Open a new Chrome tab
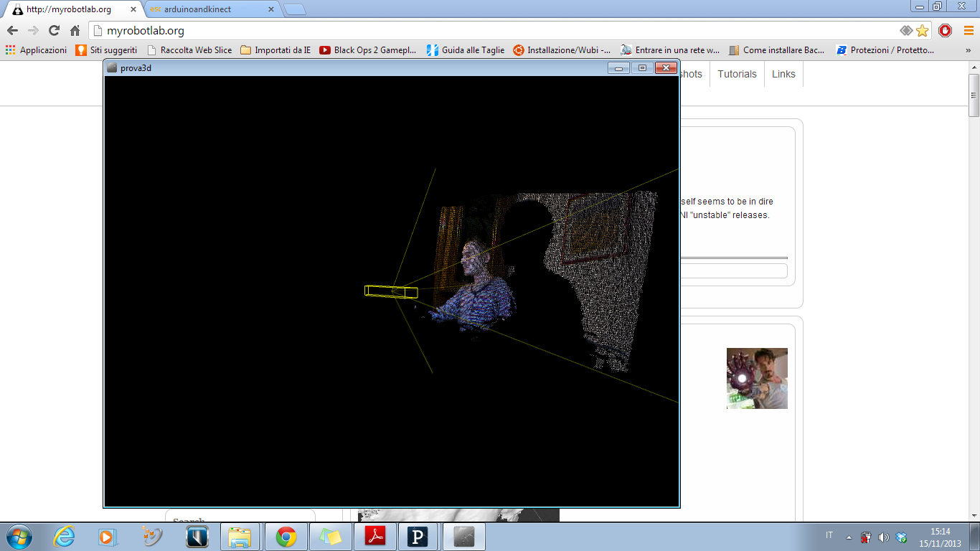This screenshot has height=551, width=980. click(x=295, y=10)
